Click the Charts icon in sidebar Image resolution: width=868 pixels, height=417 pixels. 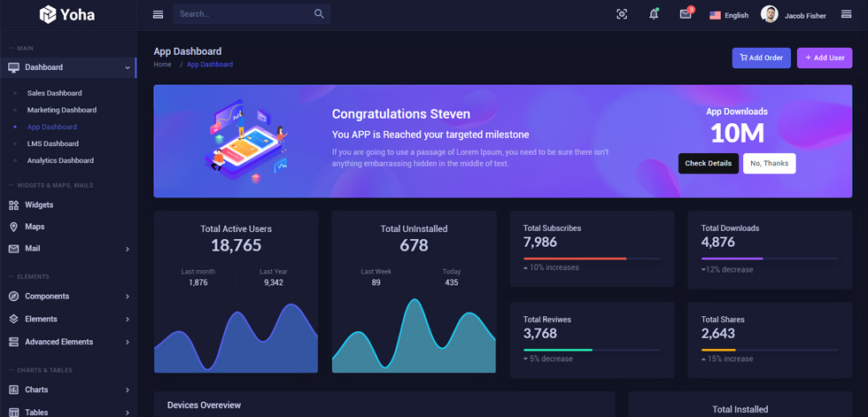point(14,390)
